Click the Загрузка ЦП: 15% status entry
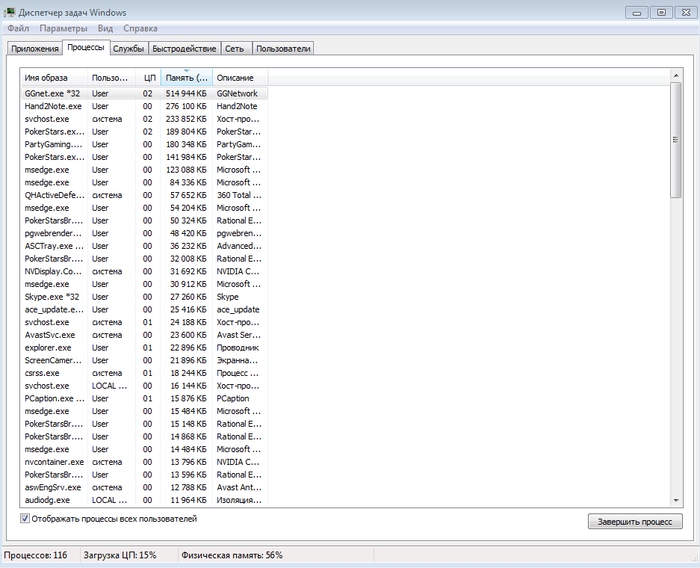The height and width of the screenshot is (568, 700). 120,555
